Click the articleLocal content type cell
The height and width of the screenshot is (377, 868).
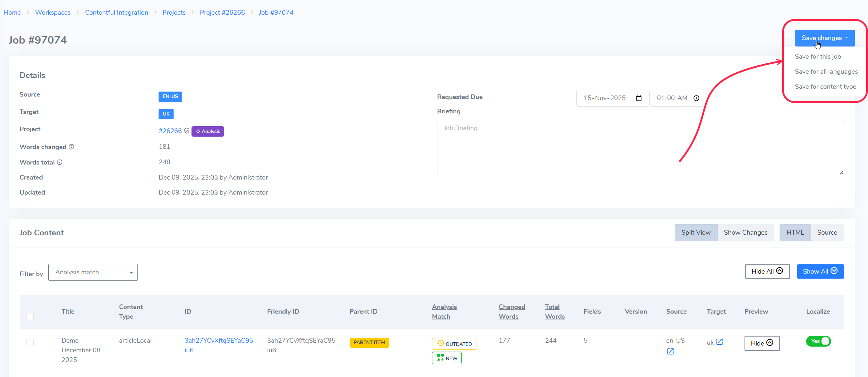click(x=135, y=341)
